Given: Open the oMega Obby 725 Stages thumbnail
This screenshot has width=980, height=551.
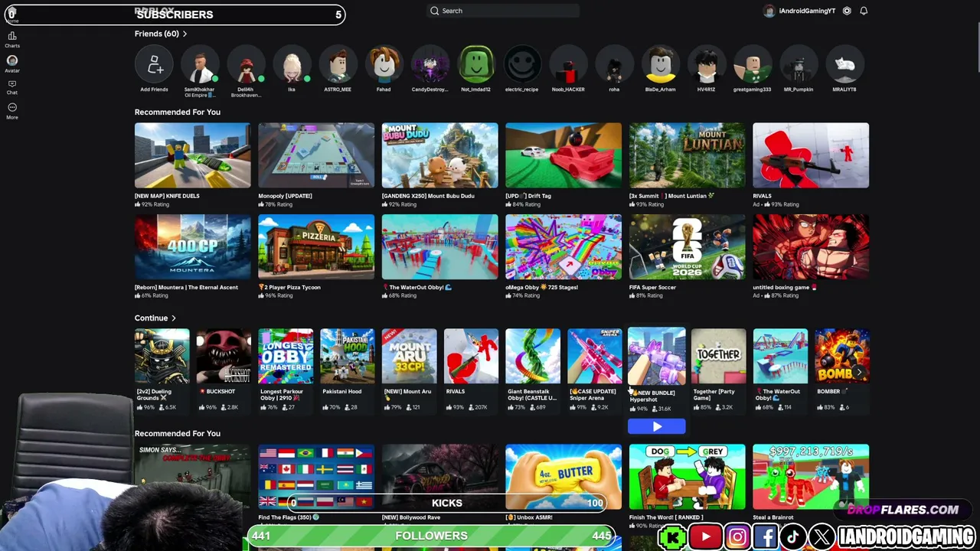Looking at the screenshot, I should (x=563, y=247).
